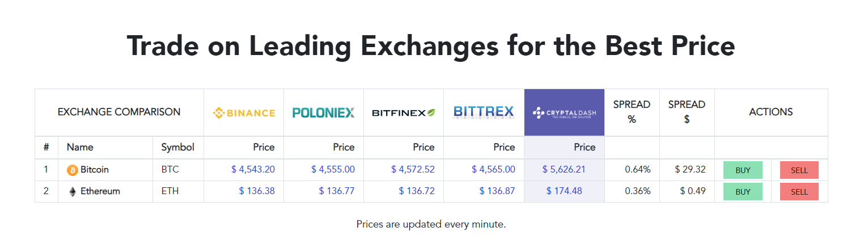Open Ethereum Bittrex price $ 136.87
This screenshot has height=252, width=868.
[x=497, y=191]
